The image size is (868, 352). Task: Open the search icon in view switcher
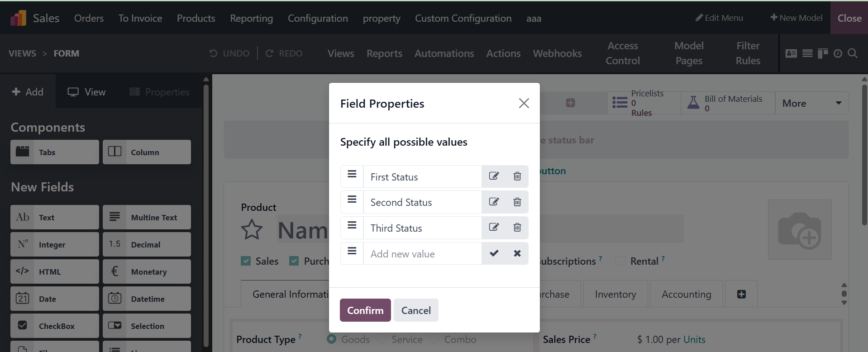[x=853, y=53]
